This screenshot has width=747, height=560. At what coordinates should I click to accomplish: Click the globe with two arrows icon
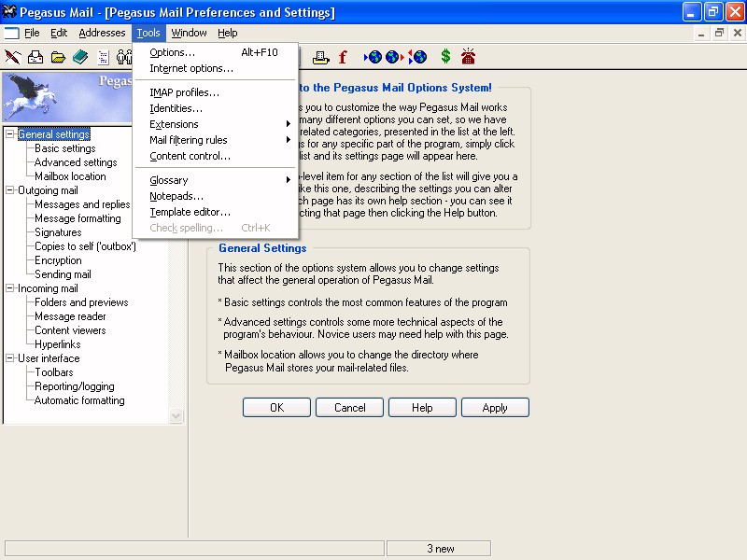tap(417, 57)
